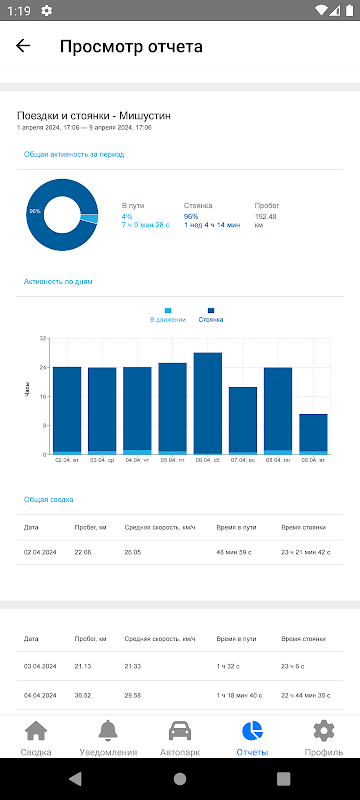This screenshot has height=800, width=360.
Task: Select the 02.04.2024 table row
Action: [x=180, y=553]
